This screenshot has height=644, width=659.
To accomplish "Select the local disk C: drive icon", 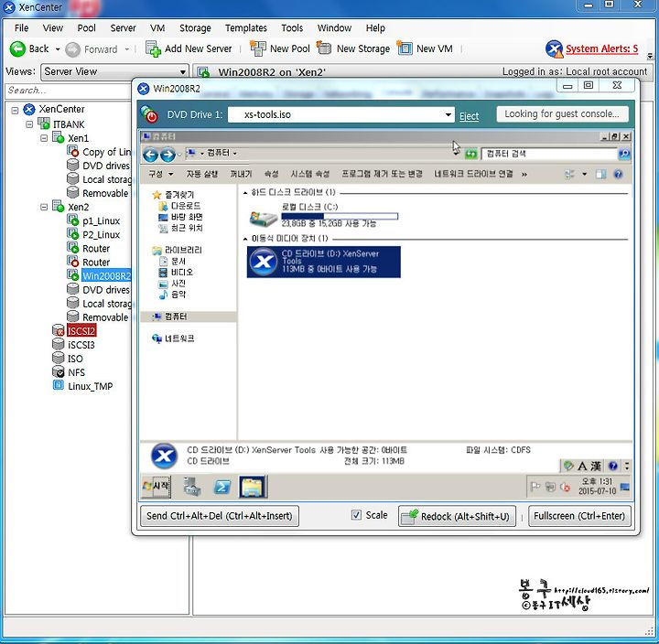I will tap(264, 218).
